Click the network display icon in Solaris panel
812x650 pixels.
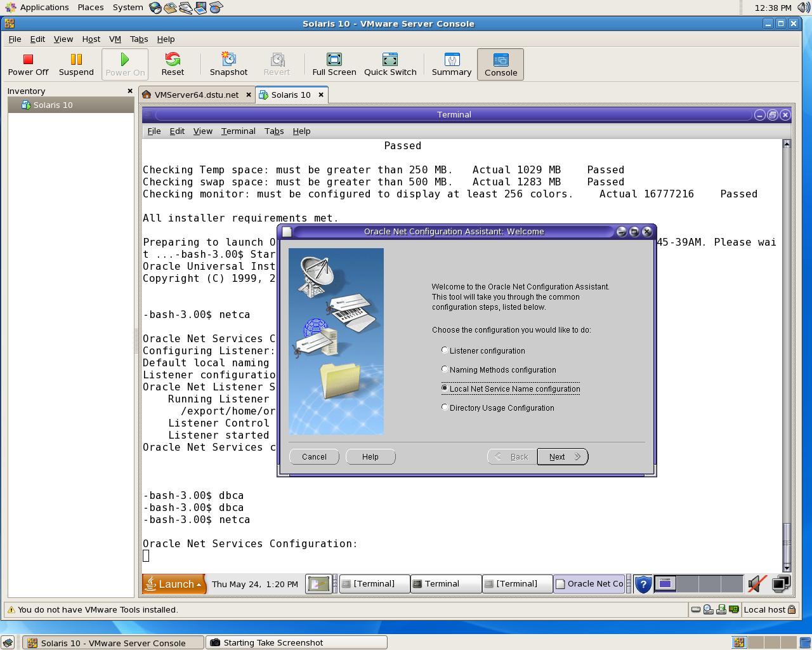(781, 583)
